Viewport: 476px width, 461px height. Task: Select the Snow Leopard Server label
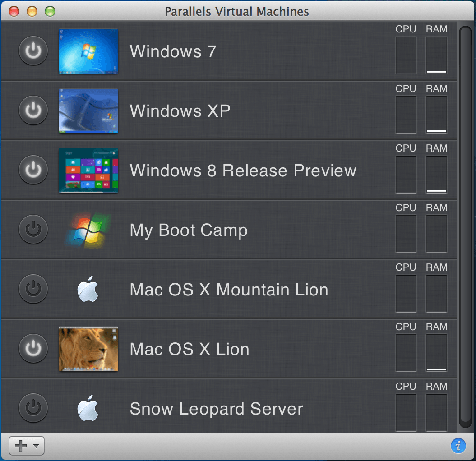216,409
